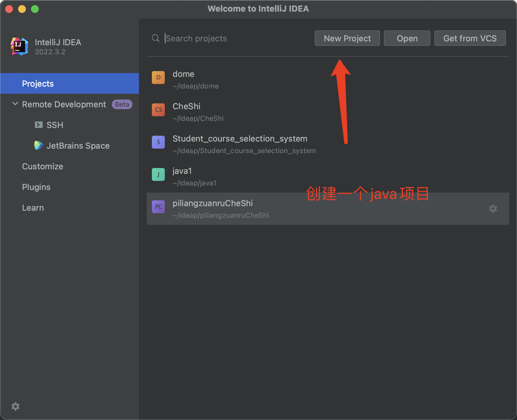
Task: Click the JetBrains Space logo icon
Action: [x=39, y=145]
